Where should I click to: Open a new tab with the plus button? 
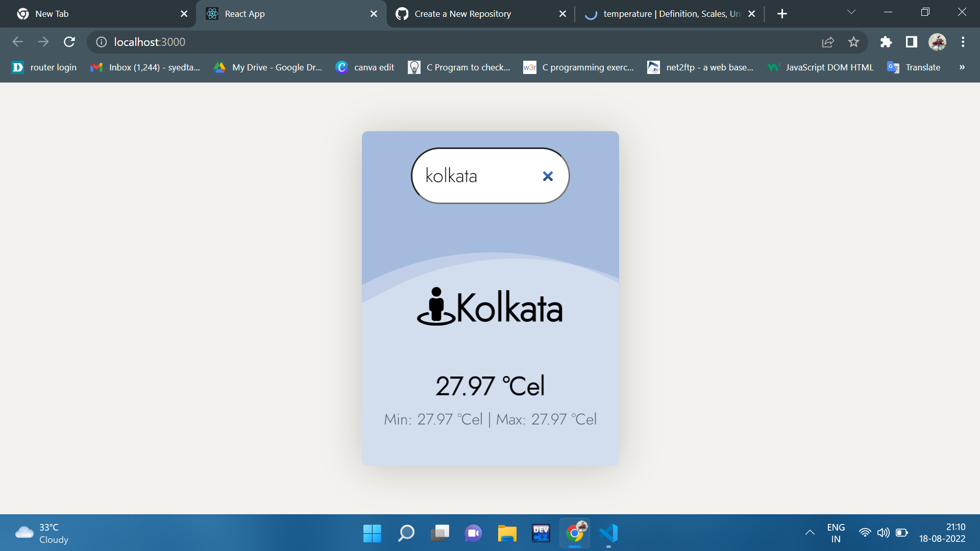click(782, 14)
